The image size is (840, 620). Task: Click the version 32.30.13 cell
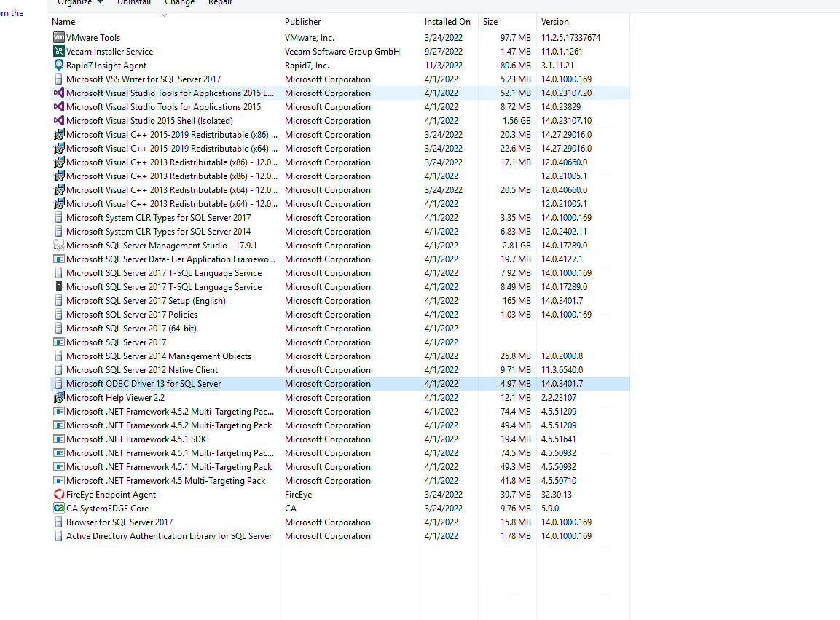(x=557, y=495)
